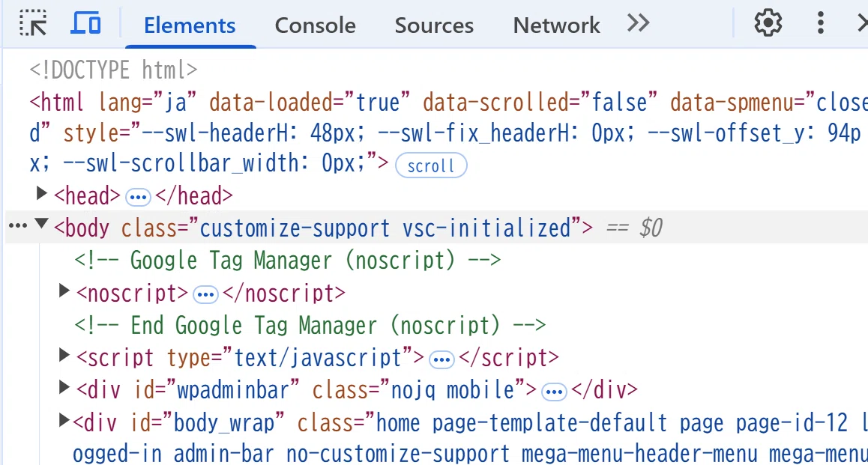Image resolution: width=868 pixels, height=465 pixels.
Task: Click the closing </script> tag
Action: [509, 358]
